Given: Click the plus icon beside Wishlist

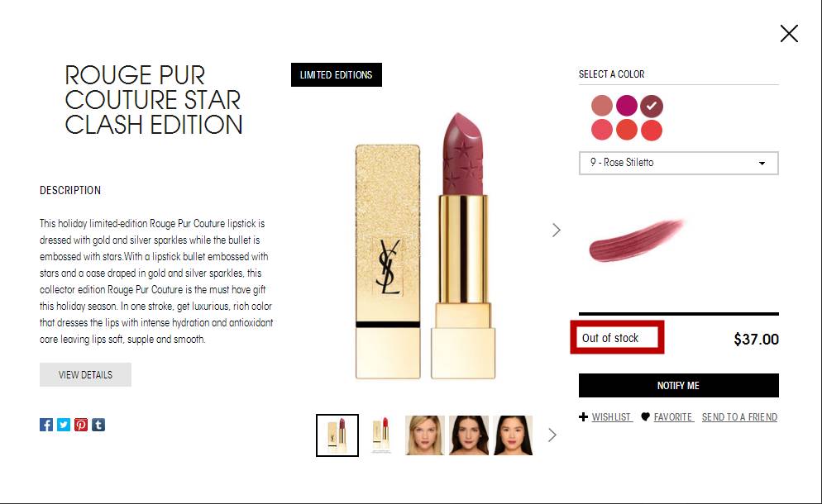Looking at the screenshot, I should (x=584, y=417).
